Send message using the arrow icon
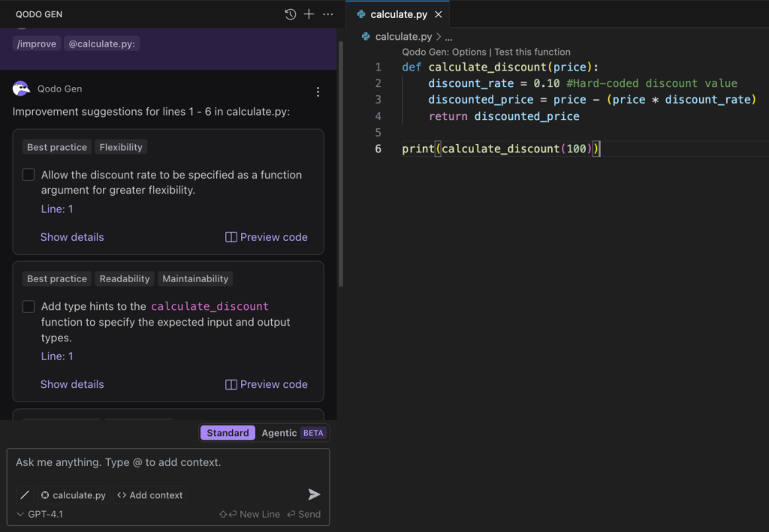The height and width of the screenshot is (532, 769). [x=313, y=494]
